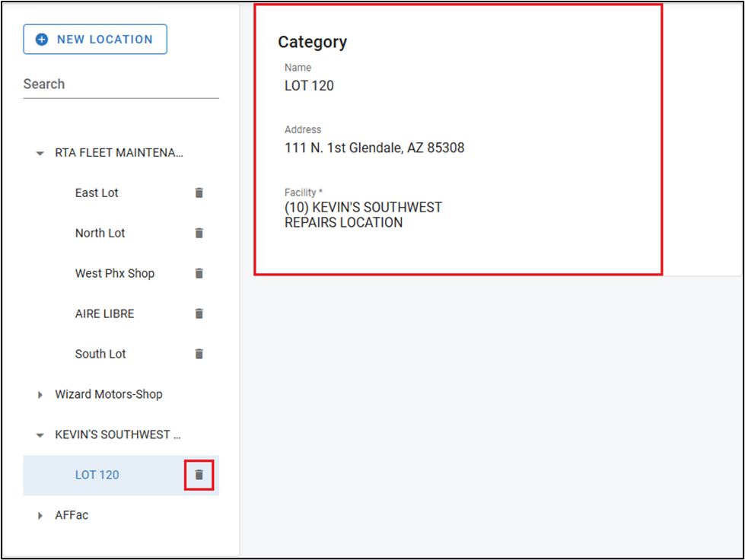Click the Address field value
The width and height of the screenshot is (745, 560).
click(x=374, y=148)
